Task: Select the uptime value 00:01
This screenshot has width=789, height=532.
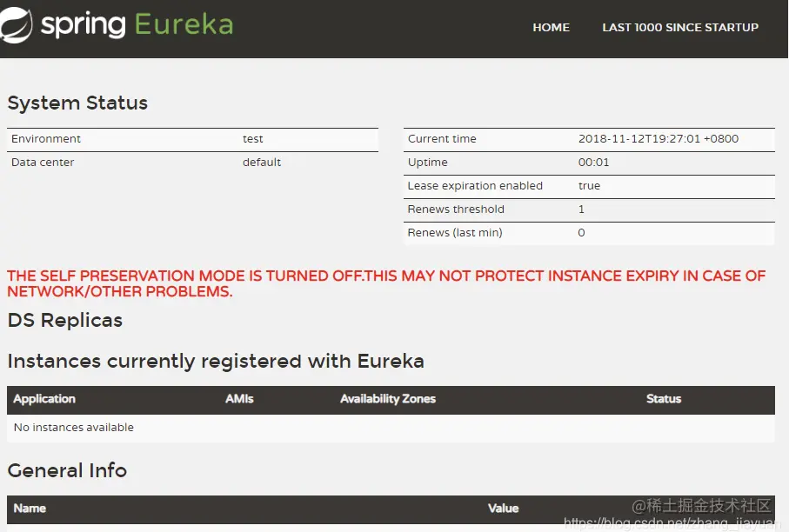Action: 594,163
